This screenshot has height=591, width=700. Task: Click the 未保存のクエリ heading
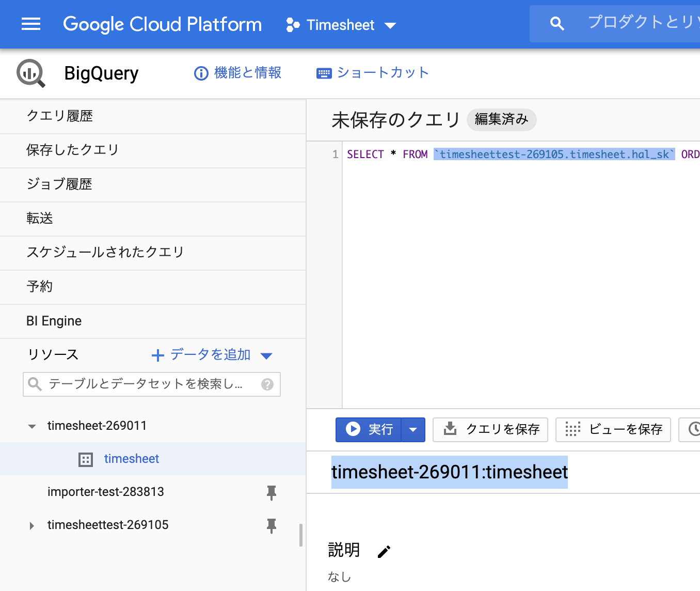point(396,120)
